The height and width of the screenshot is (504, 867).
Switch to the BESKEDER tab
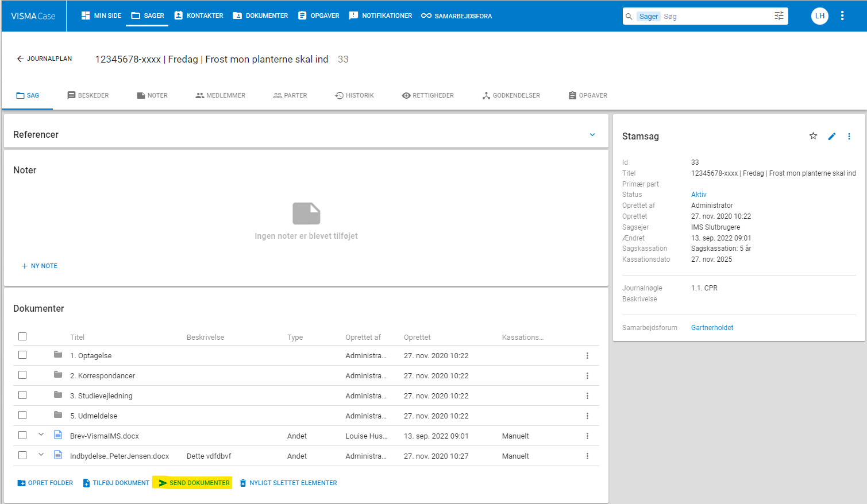pos(88,95)
